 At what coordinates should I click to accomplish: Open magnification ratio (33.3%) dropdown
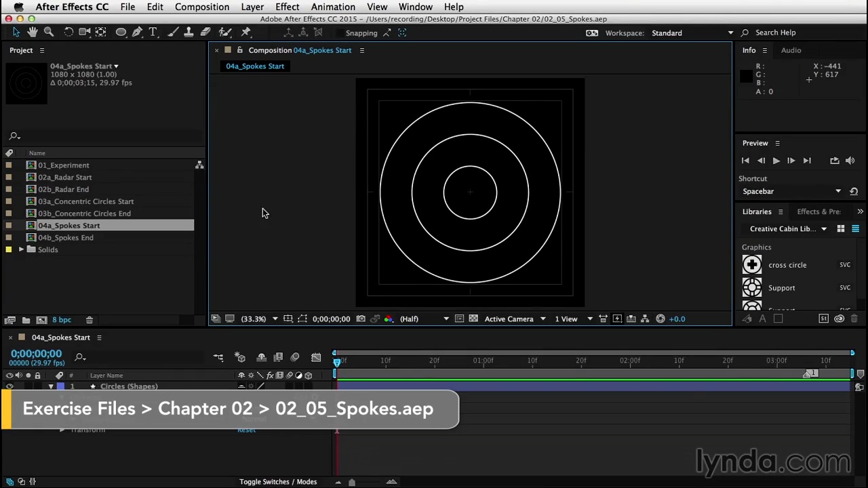258,319
